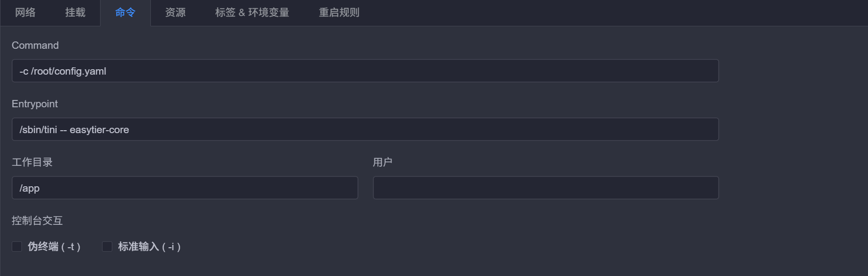Screen dimensions: 868x276
Task: Open the 标签 & 环境变量 tab
Action: [252, 13]
